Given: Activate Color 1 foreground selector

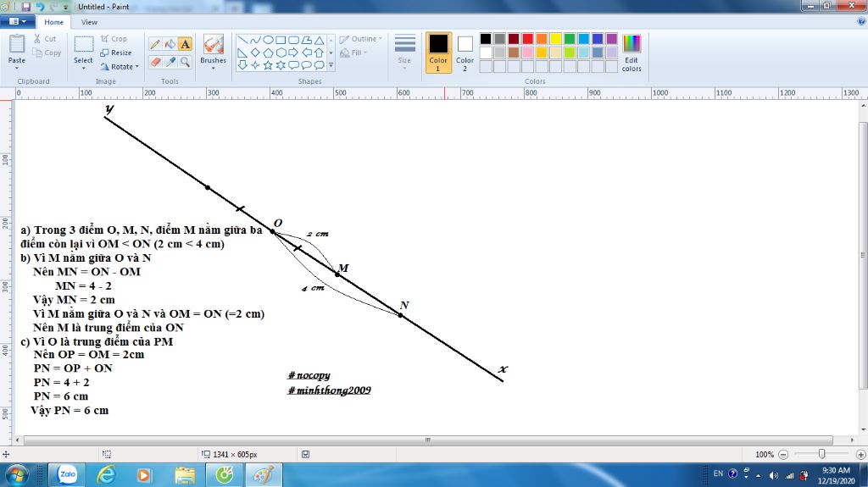Looking at the screenshot, I should pyautogui.click(x=438, y=53).
